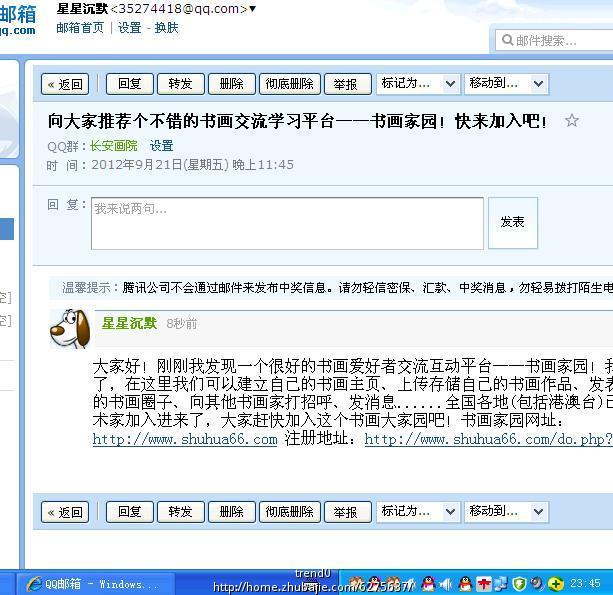This screenshot has width=613, height=595.
Task: Click the gray globe tray icon
Action: [x=537, y=584]
